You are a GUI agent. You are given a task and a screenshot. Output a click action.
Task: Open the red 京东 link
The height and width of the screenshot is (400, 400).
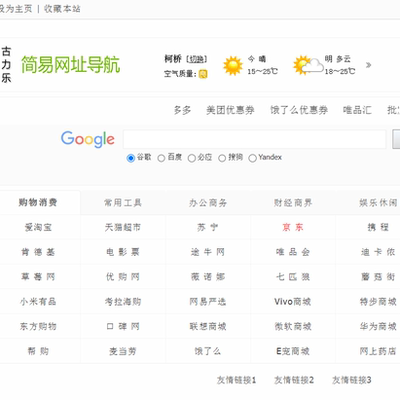293,227
